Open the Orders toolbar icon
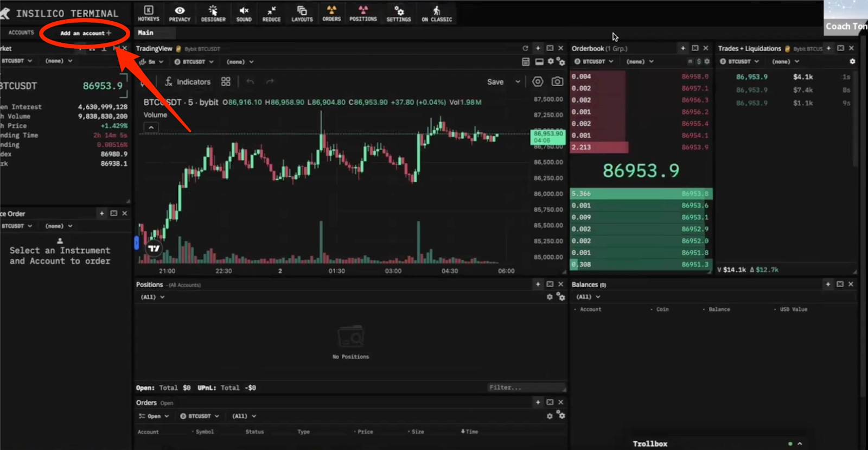 (x=331, y=14)
